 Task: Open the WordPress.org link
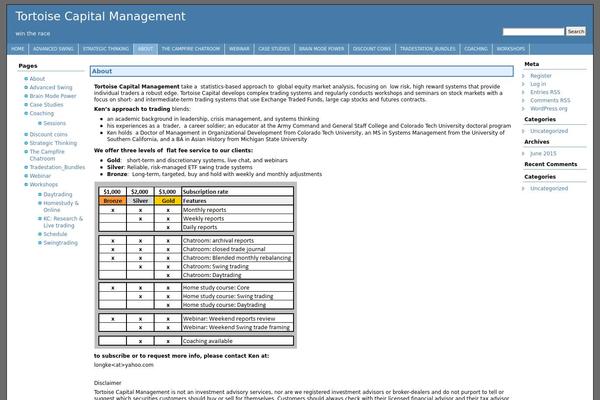coord(549,109)
